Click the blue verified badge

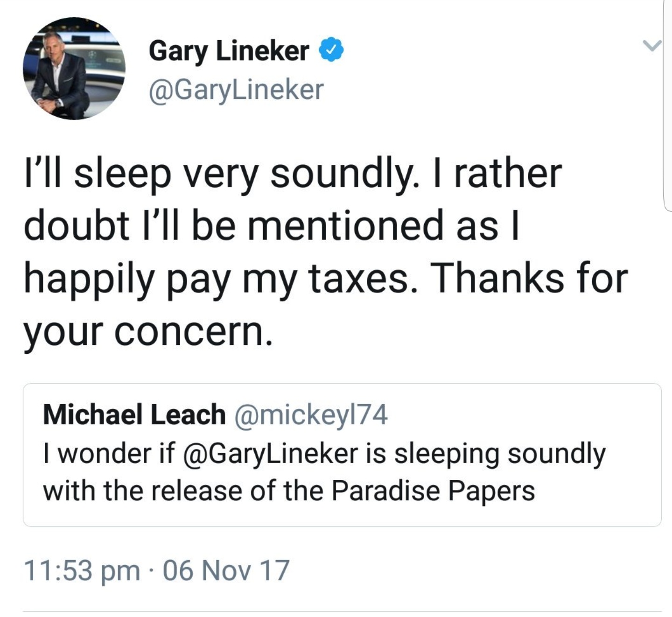331,50
